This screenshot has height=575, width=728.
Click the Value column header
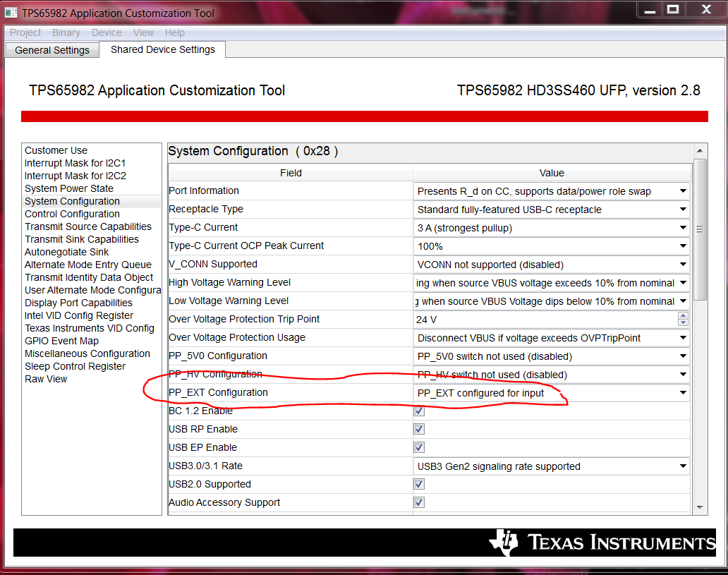coord(552,173)
